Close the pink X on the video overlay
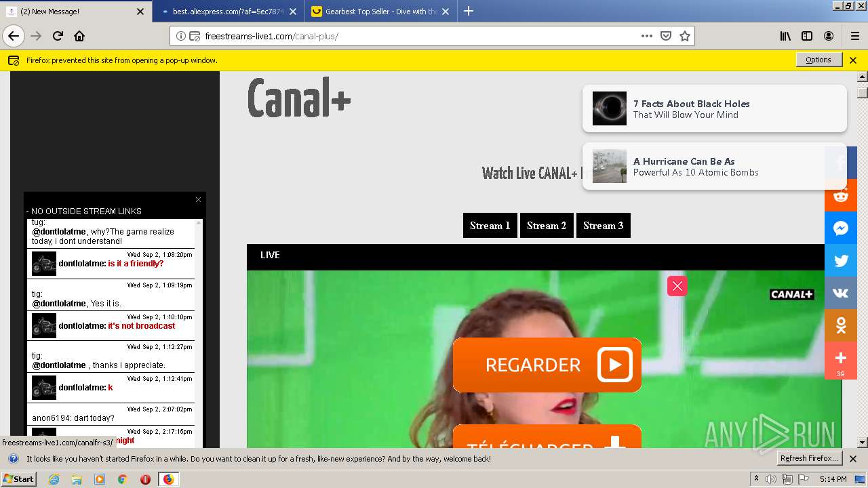868x488 pixels. click(677, 286)
